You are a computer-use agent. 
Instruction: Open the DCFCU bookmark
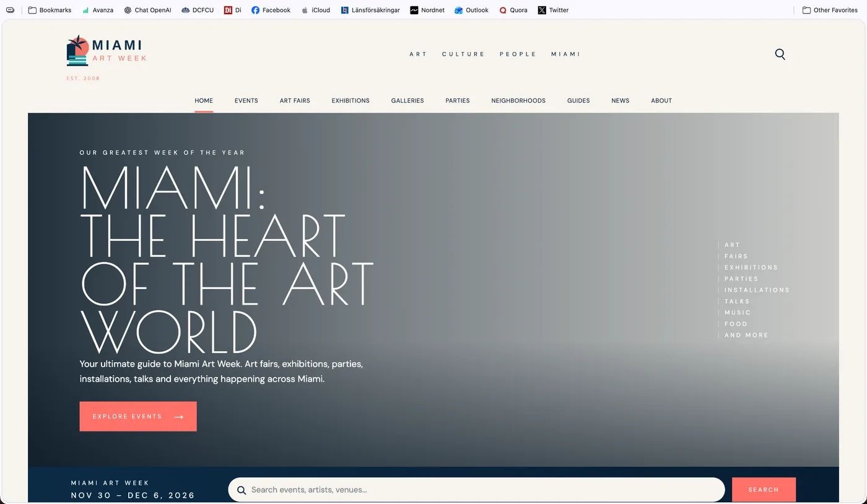[x=198, y=10]
